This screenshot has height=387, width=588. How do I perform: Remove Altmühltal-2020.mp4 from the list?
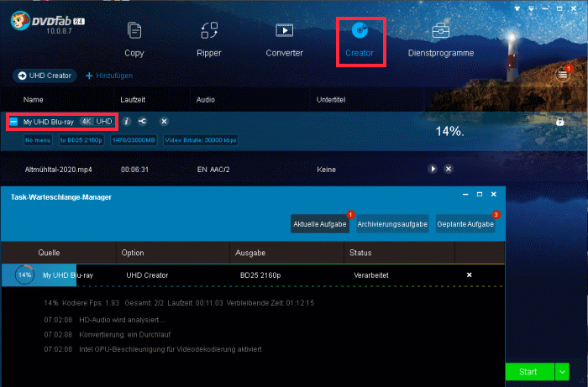coord(449,169)
